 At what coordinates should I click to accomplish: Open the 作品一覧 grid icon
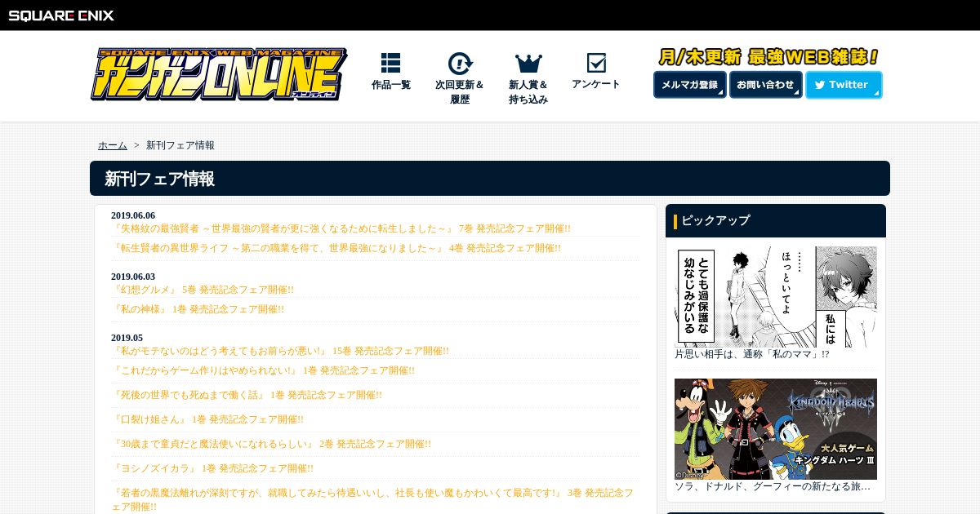click(390, 64)
